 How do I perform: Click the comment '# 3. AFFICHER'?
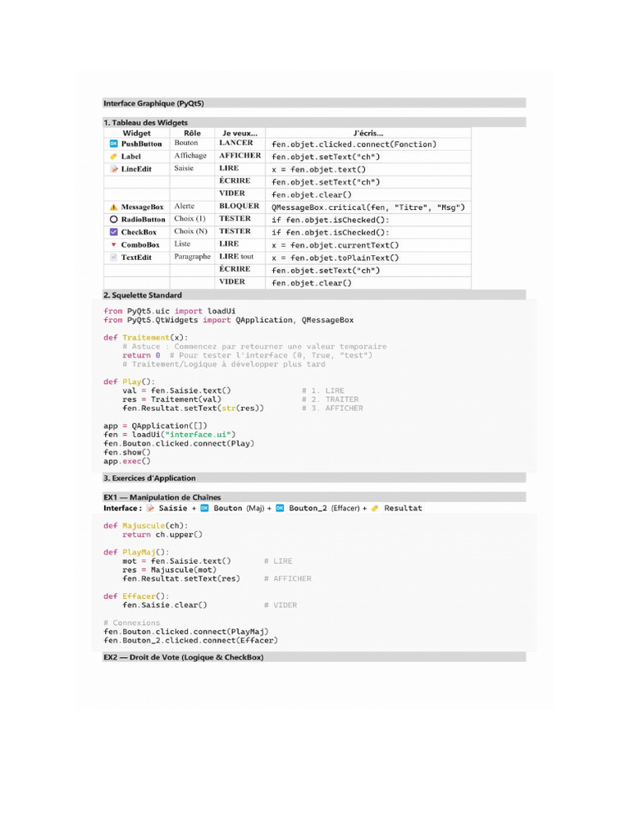click(x=332, y=409)
